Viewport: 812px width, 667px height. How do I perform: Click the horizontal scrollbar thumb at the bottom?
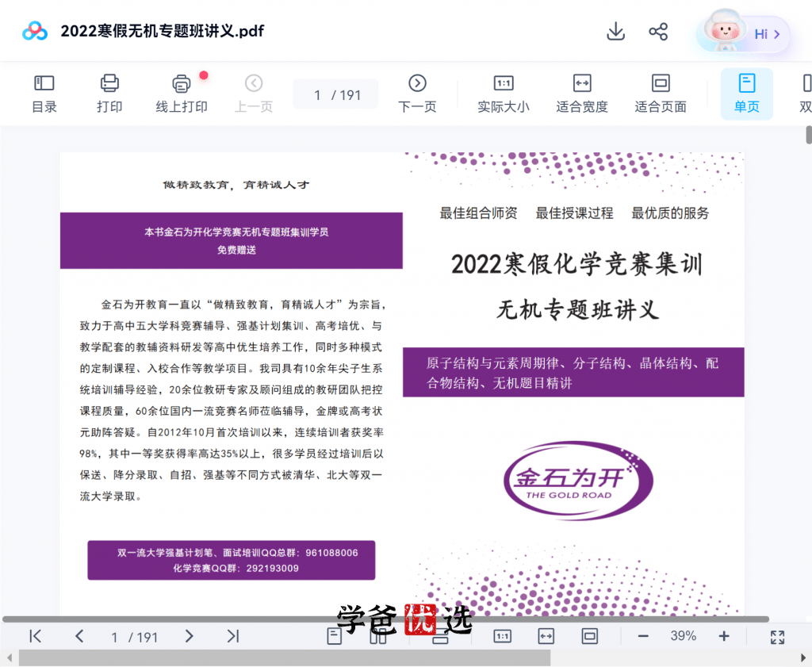point(285,658)
